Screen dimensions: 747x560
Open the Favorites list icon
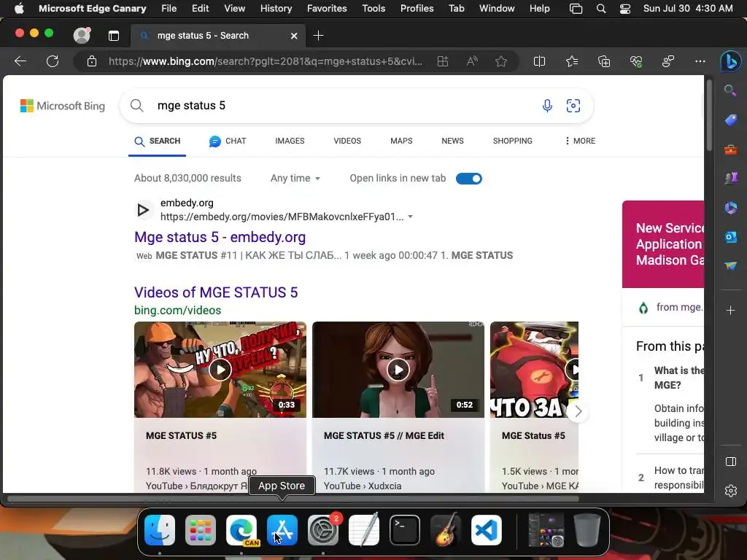(x=572, y=61)
